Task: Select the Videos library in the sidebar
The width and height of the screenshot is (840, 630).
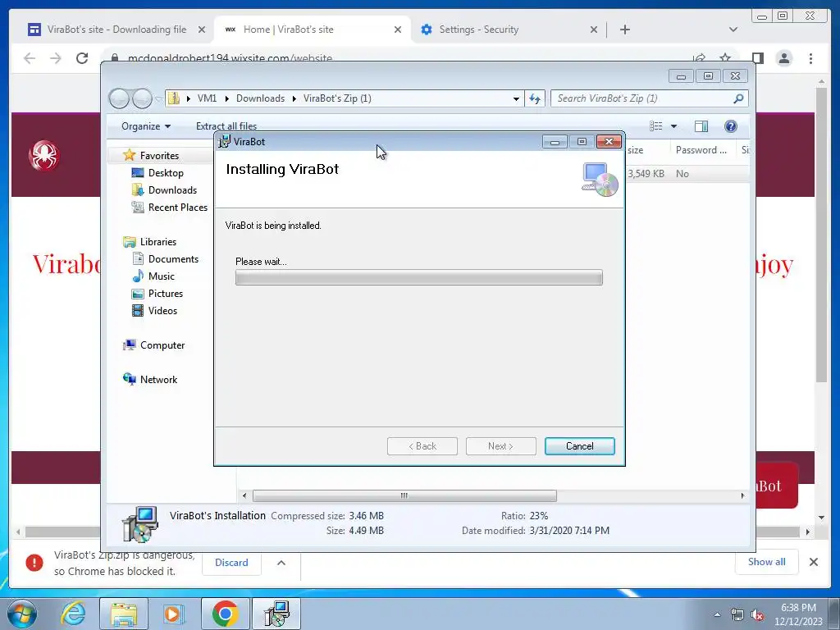Action: [x=162, y=311]
